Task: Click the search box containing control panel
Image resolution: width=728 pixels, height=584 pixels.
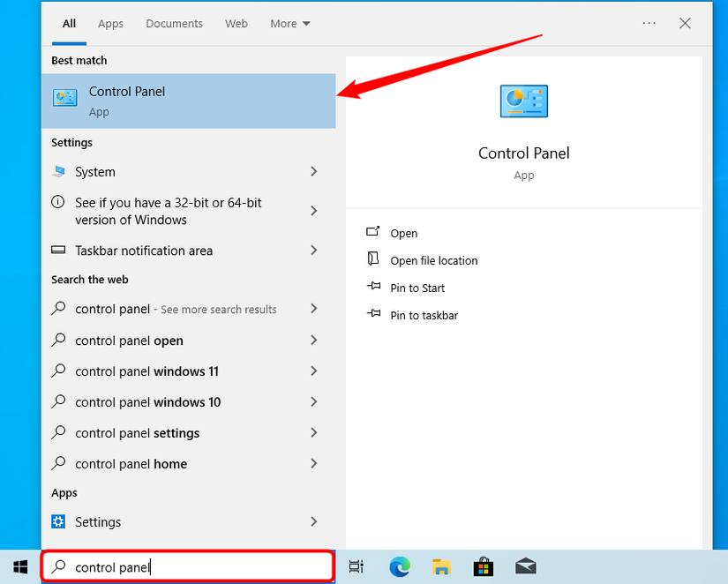Action: tap(188, 566)
